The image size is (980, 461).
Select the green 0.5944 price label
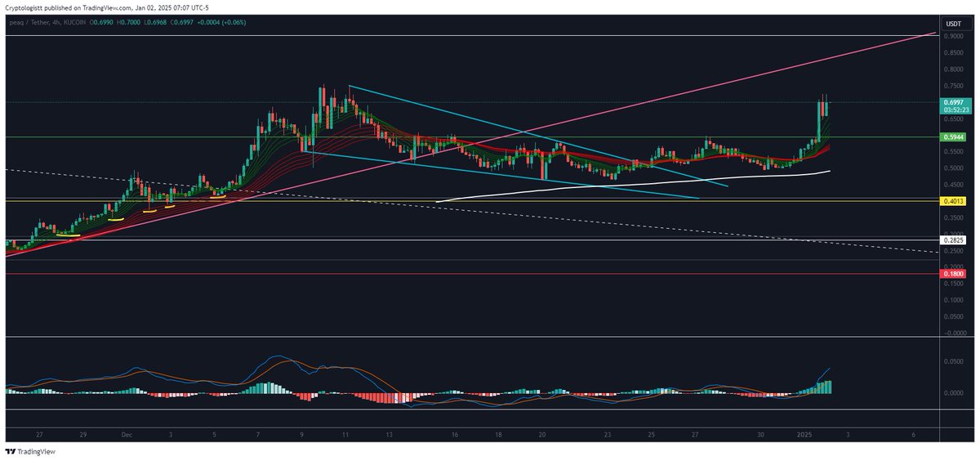[x=953, y=137]
